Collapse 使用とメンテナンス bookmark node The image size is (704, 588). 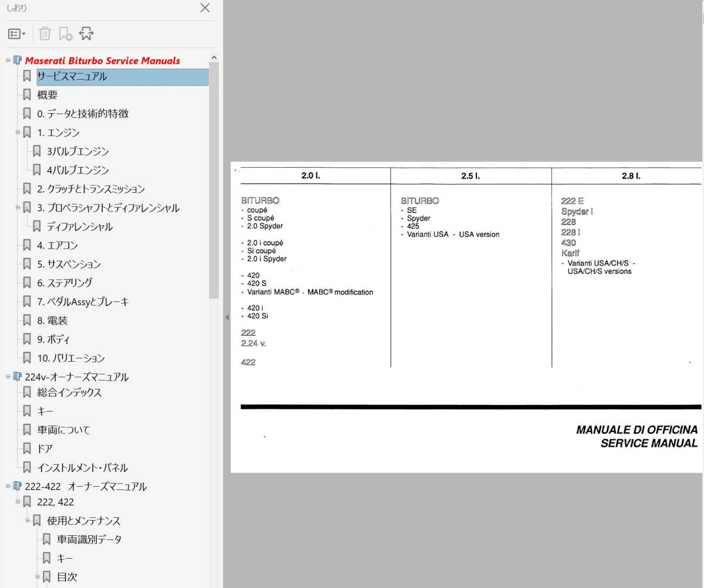28,521
